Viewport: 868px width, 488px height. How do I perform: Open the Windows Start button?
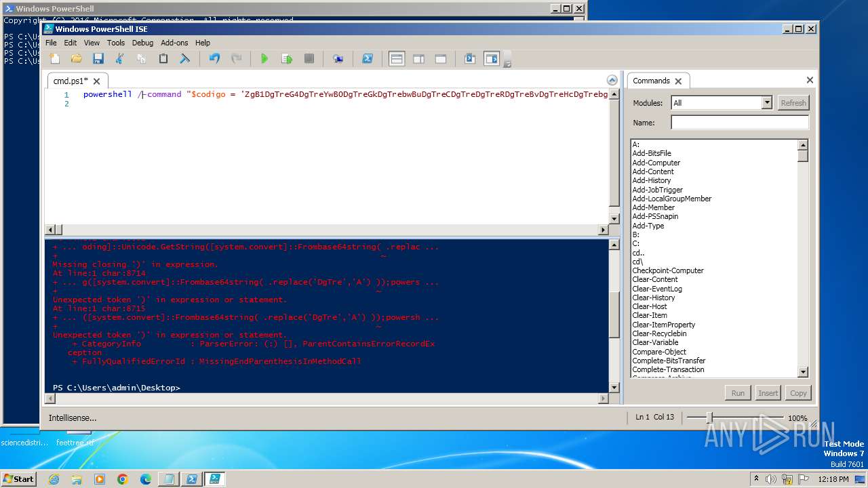point(19,479)
